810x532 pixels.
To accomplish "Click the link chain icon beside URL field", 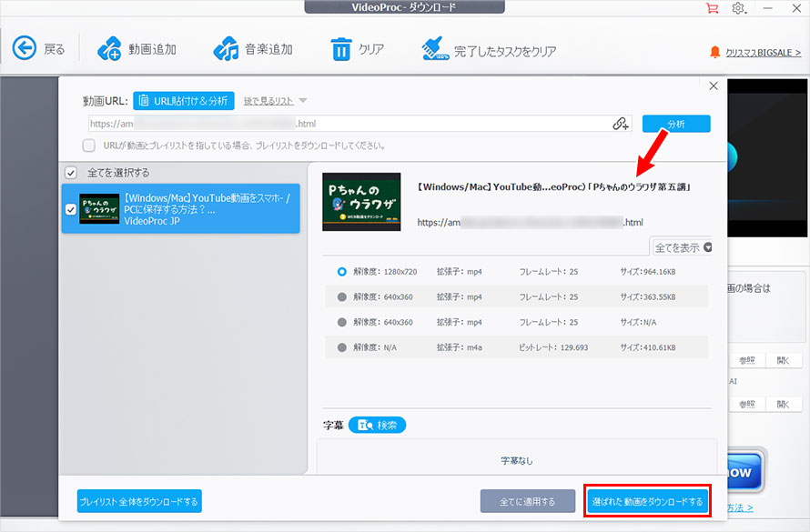I will [618, 123].
